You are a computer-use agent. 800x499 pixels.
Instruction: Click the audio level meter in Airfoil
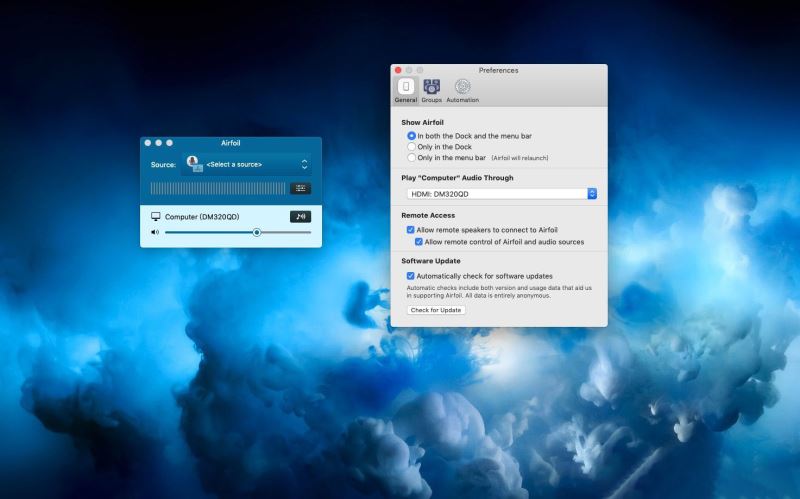218,188
